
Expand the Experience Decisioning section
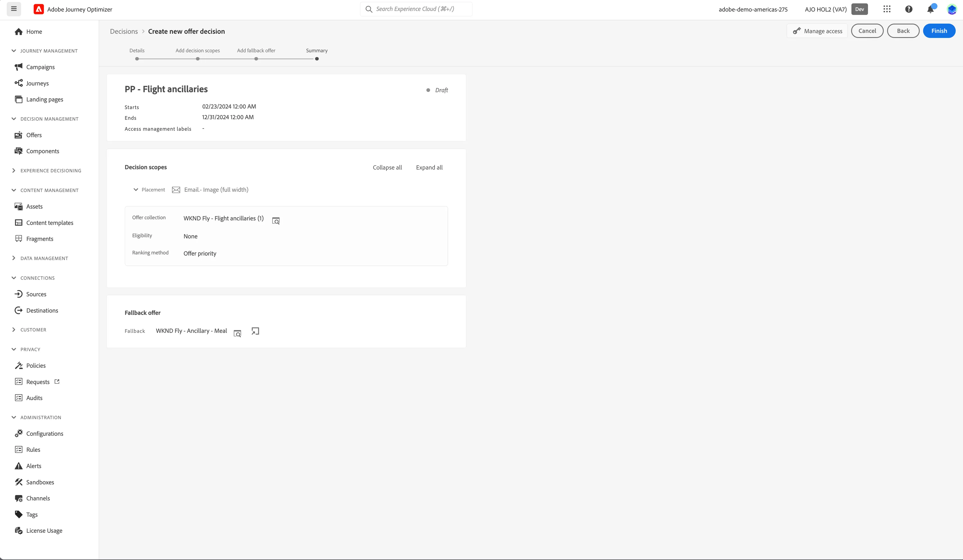(x=14, y=170)
